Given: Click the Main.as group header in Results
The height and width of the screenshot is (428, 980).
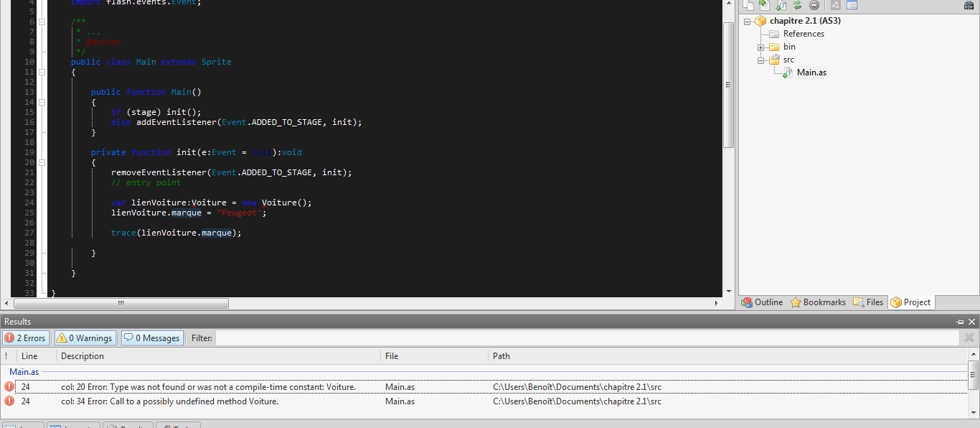Looking at the screenshot, I should click(24, 372).
